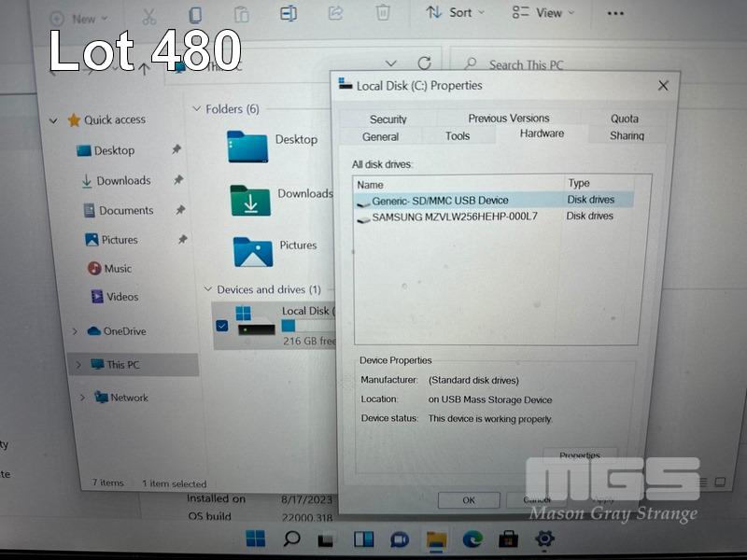Select the SAMSUNG MZVLW256HEHP disk drive
The height and width of the screenshot is (560, 747).
pyautogui.click(x=455, y=217)
